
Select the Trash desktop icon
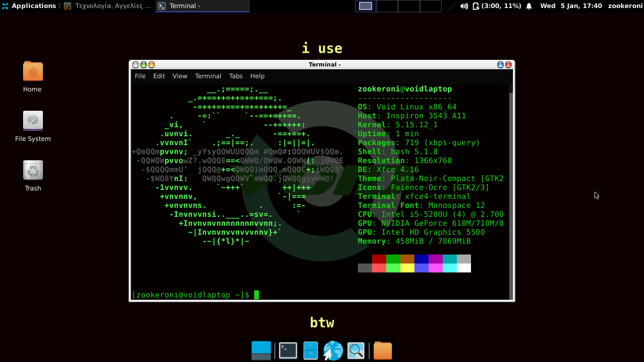point(33,176)
